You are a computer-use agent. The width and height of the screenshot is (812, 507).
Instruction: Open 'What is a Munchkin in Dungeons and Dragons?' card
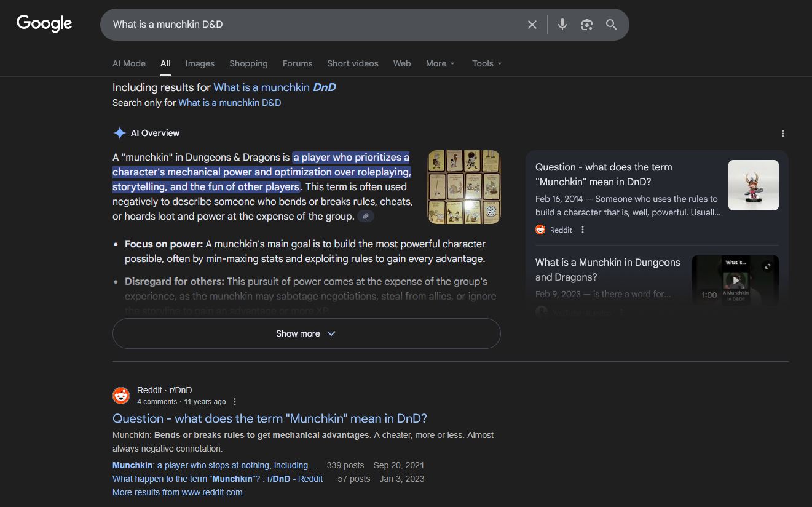[x=608, y=269]
